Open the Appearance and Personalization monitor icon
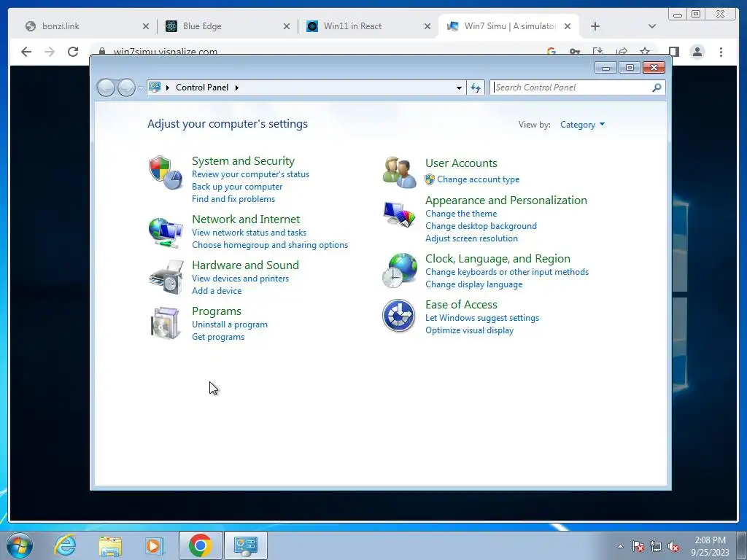Image resolution: width=747 pixels, height=560 pixels. coord(399,215)
